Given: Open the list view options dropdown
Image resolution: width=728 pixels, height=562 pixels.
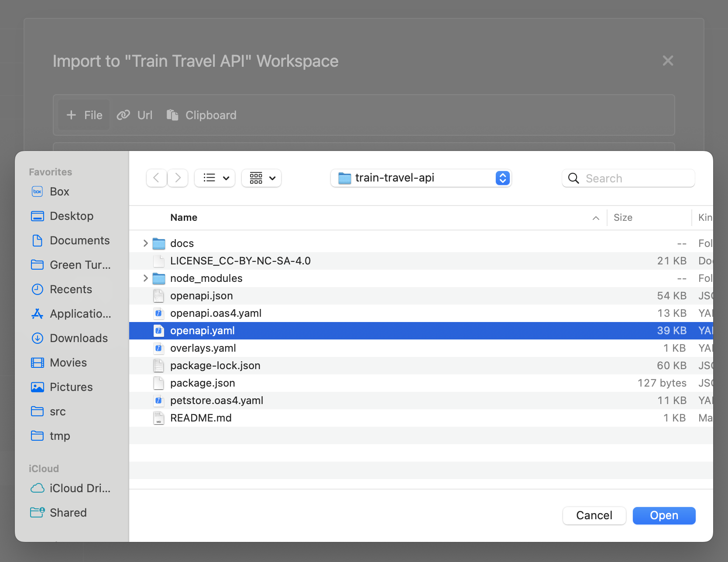Looking at the screenshot, I should coord(215,178).
